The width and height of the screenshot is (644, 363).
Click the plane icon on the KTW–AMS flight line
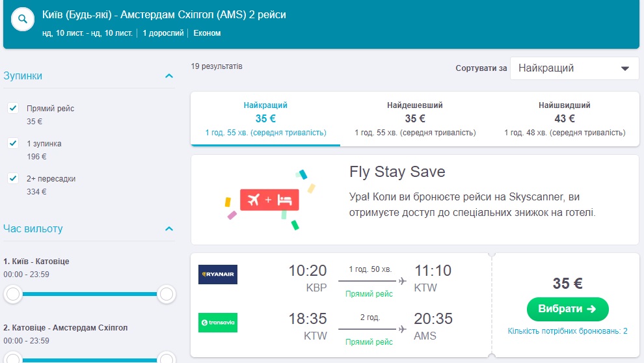click(402, 329)
